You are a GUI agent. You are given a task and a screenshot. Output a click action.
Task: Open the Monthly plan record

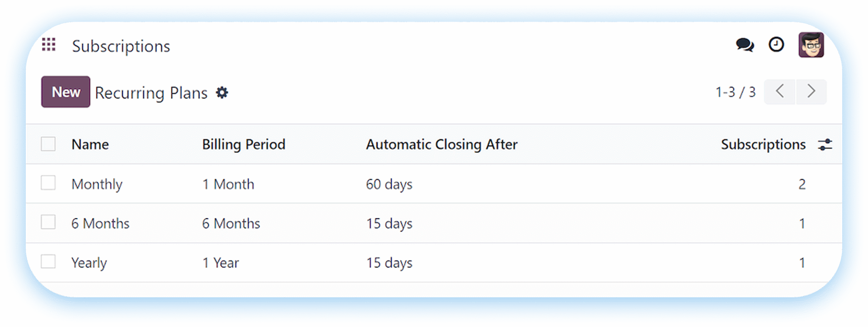97,184
